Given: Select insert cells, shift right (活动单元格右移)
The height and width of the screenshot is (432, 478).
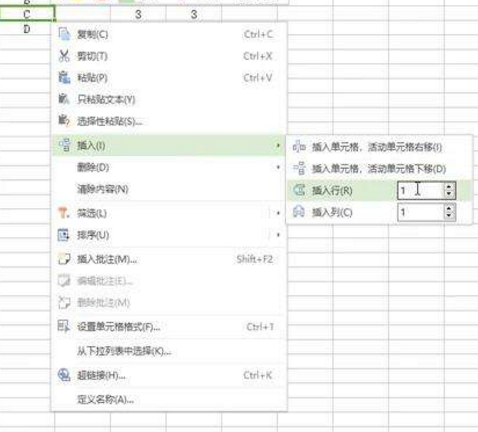Looking at the screenshot, I should pos(379,147).
